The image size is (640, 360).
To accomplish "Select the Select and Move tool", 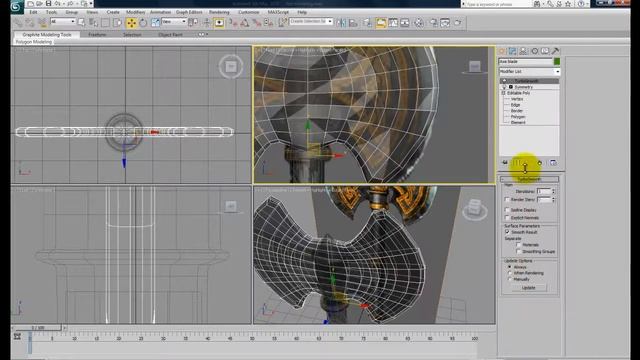I will 131,23.
